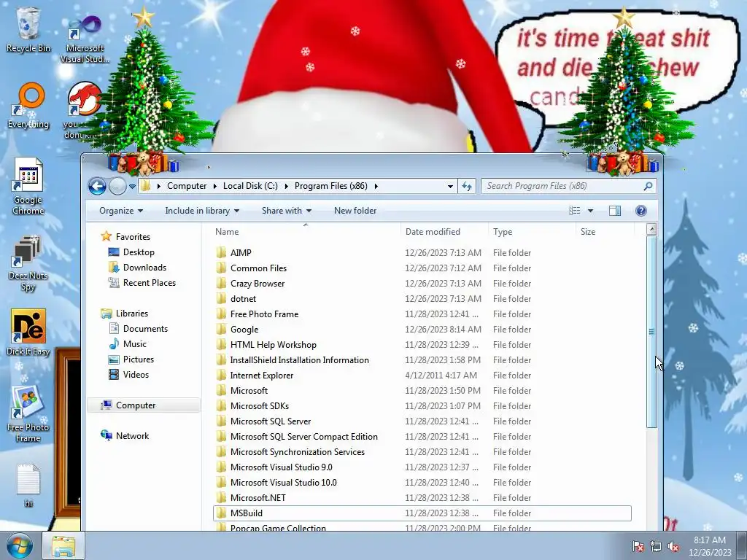747x560 pixels.
Task: Expand the arrow after Computer in the address bar
Action: (215, 186)
